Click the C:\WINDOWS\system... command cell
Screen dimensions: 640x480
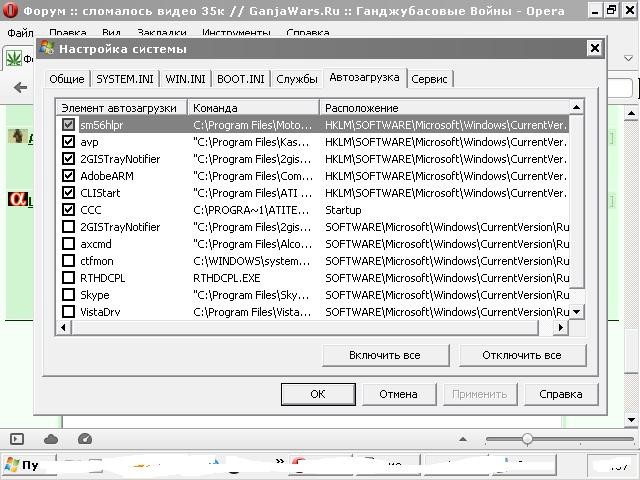(251, 261)
